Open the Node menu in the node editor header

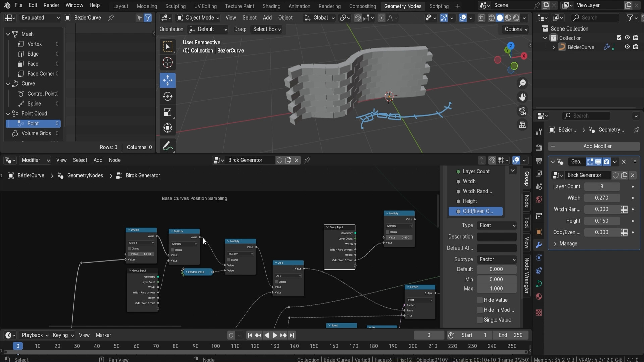point(115,160)
